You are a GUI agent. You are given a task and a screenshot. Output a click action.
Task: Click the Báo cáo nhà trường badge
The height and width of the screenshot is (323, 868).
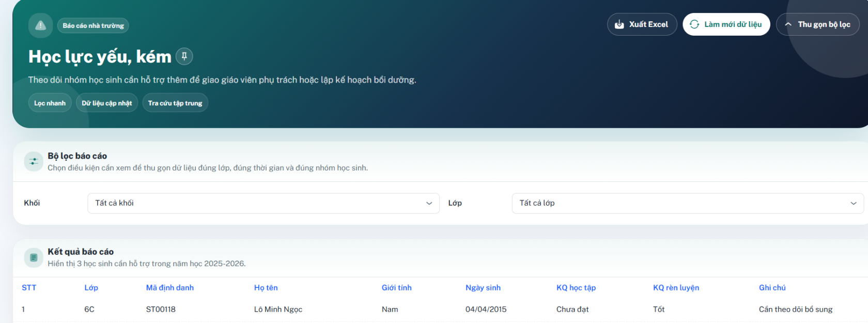pos(93,25)
